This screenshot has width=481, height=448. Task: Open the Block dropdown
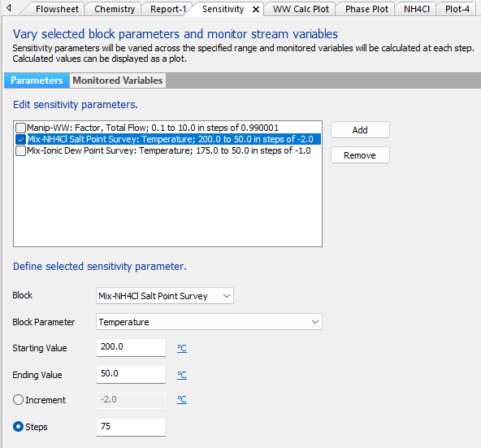(x=165, y=296)
